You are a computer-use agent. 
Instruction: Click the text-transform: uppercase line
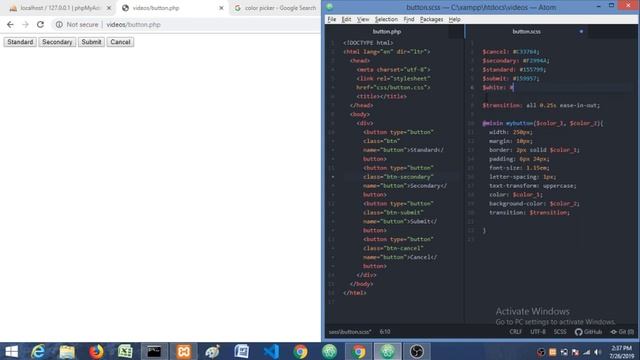533,186
